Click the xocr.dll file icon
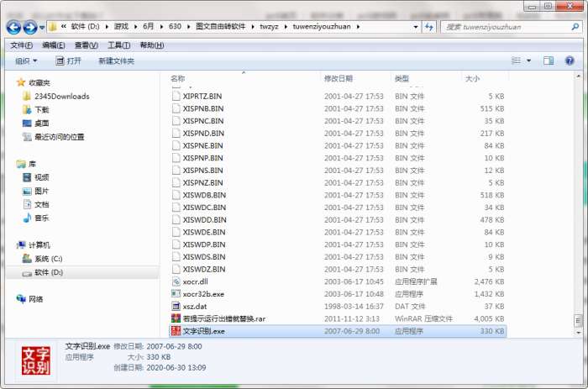588x389 pixels. 176,281
